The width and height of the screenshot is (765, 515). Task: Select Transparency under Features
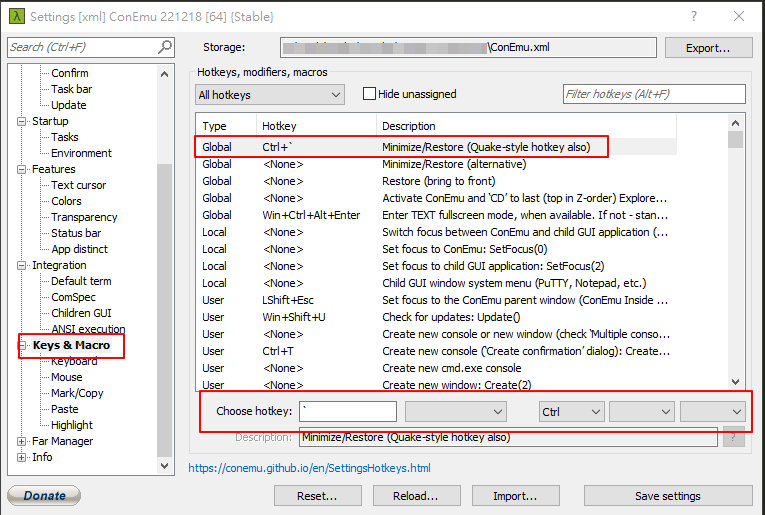tap(84, 218)
